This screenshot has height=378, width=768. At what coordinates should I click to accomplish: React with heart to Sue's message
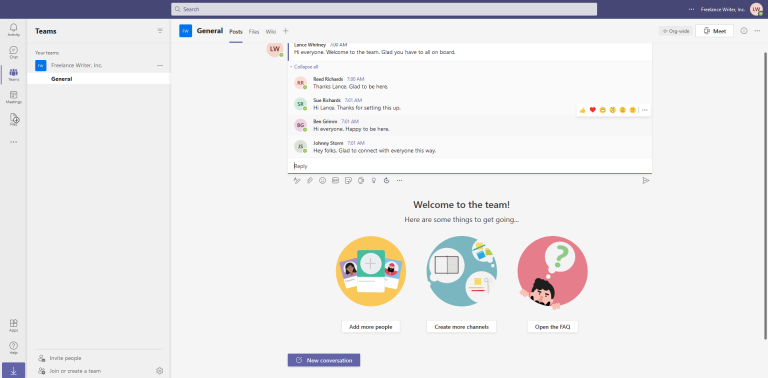pyautogui.click(x=593, y=110)
